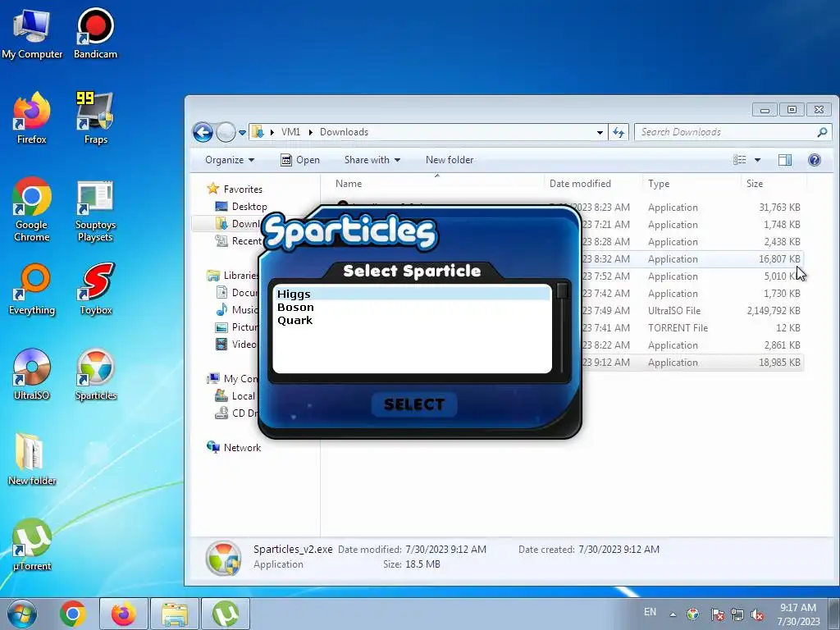Image resolution: width=840 pixels, height=630 pixels.
Task: Select the 31,763 KB application row
Action: click(x=691, y=208)
